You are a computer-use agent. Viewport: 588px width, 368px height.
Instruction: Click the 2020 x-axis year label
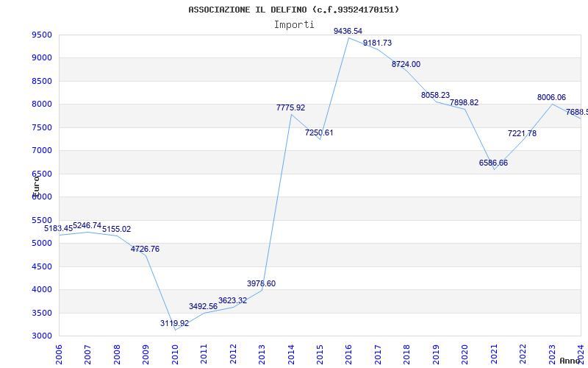[x=465, y=355]
